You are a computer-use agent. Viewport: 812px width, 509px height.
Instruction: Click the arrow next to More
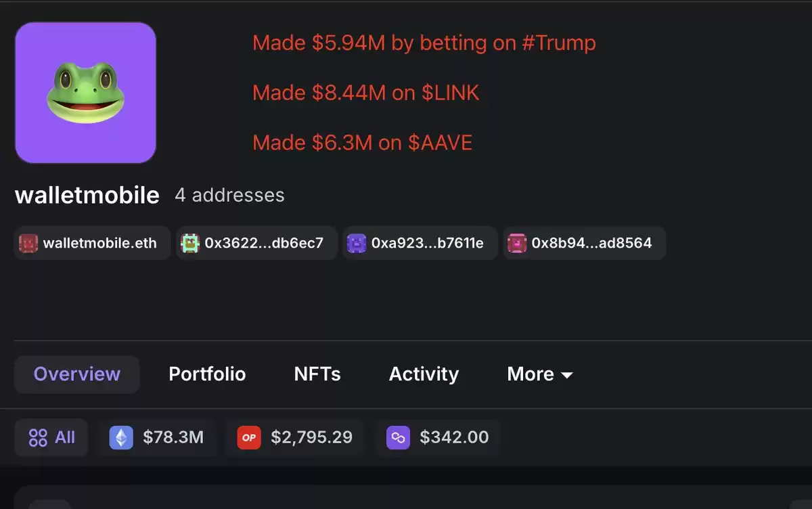point(567,376)
